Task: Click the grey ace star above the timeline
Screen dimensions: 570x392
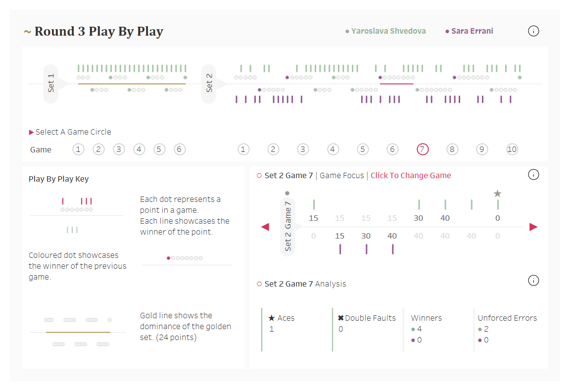Action: pos(498,194)
